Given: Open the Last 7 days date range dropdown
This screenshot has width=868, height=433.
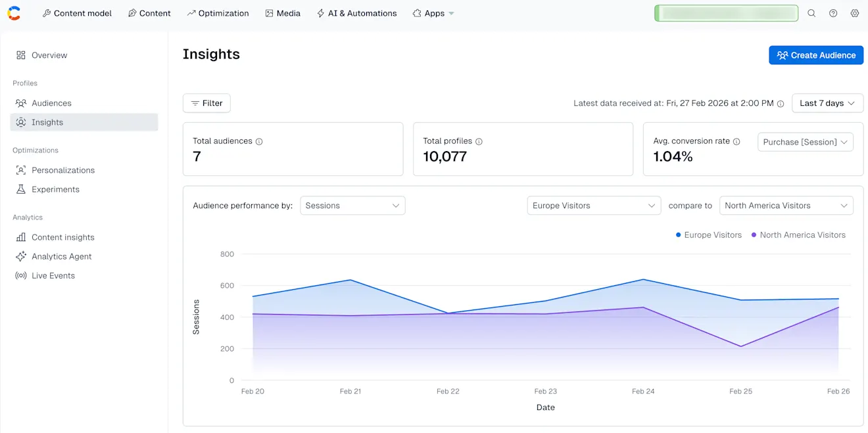Looking at the screenshot, I should coord(827,103).
